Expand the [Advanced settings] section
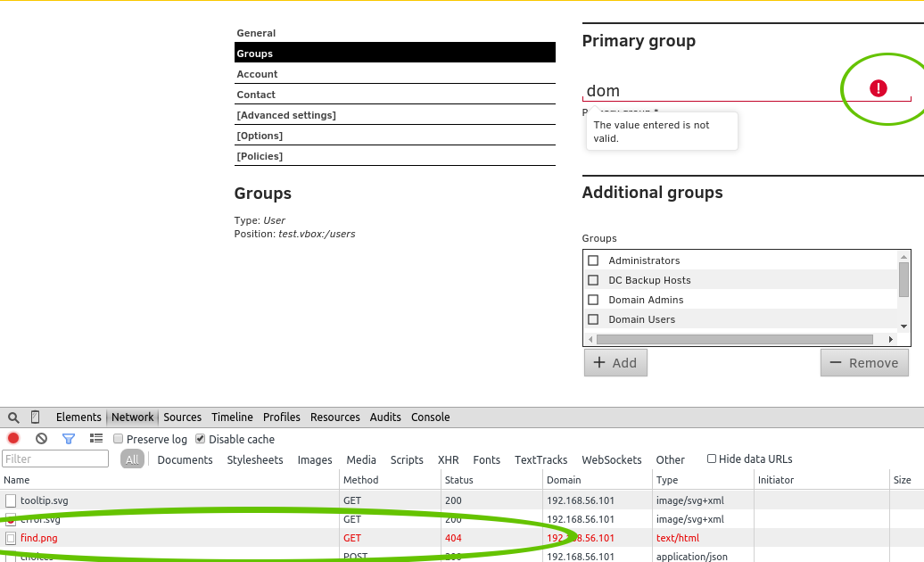The width and height of the screenshot is (924, 562). (x=285, y=115)
